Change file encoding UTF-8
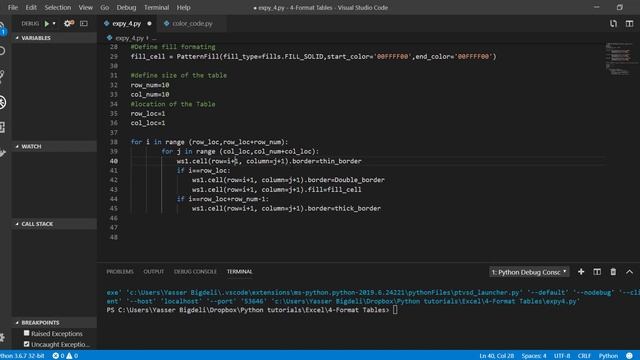640x360 pixels. (x=562, y=356)
